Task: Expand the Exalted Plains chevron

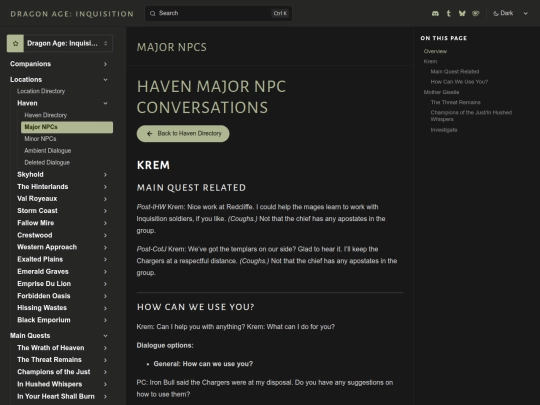Action: pyautogui.click(x=105, y=260)
